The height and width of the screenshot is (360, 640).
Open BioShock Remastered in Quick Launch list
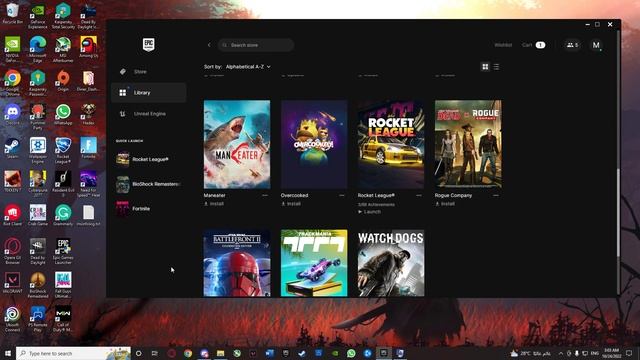(149, 184)
